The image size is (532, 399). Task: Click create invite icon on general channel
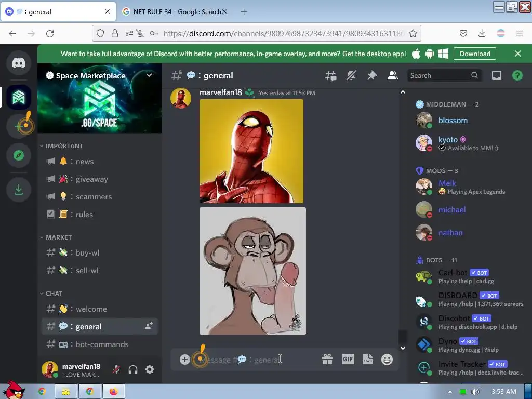click(x=149, y=326)
